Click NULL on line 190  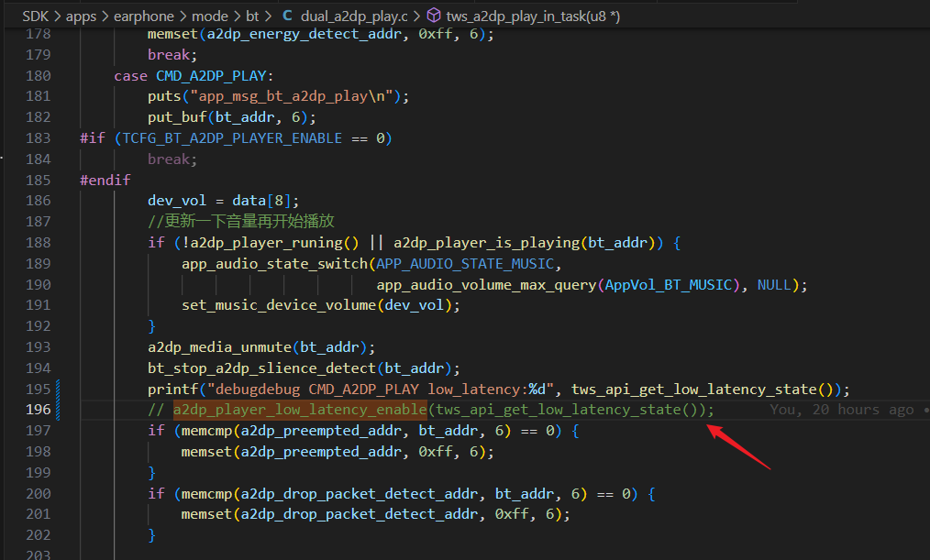pyautogui.click(x=774, y=285)
